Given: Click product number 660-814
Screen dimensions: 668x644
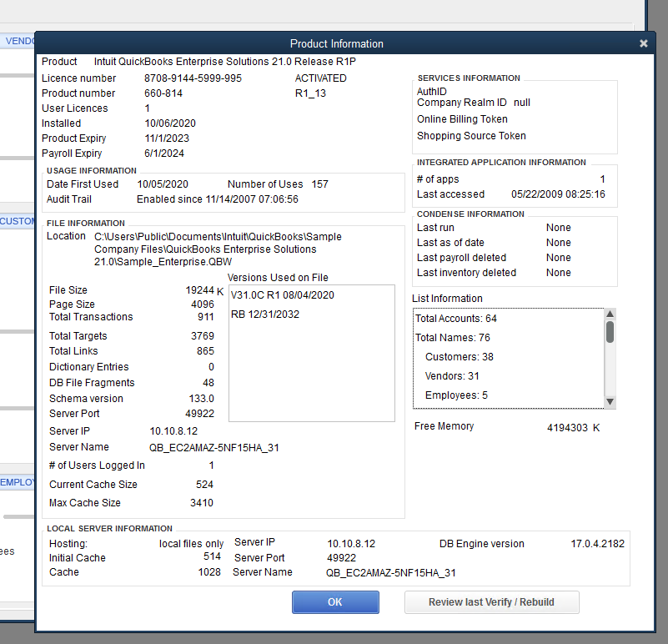Looking at the screenshot, I should coord(163,93).
